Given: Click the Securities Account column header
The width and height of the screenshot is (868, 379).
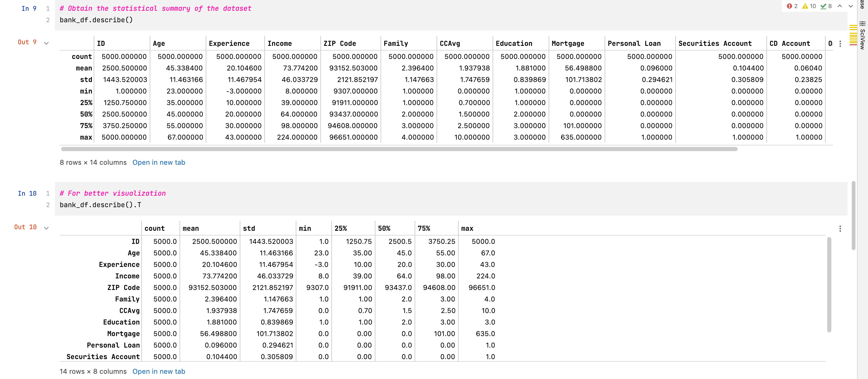Looking at the screenshot, I should 715,43.
